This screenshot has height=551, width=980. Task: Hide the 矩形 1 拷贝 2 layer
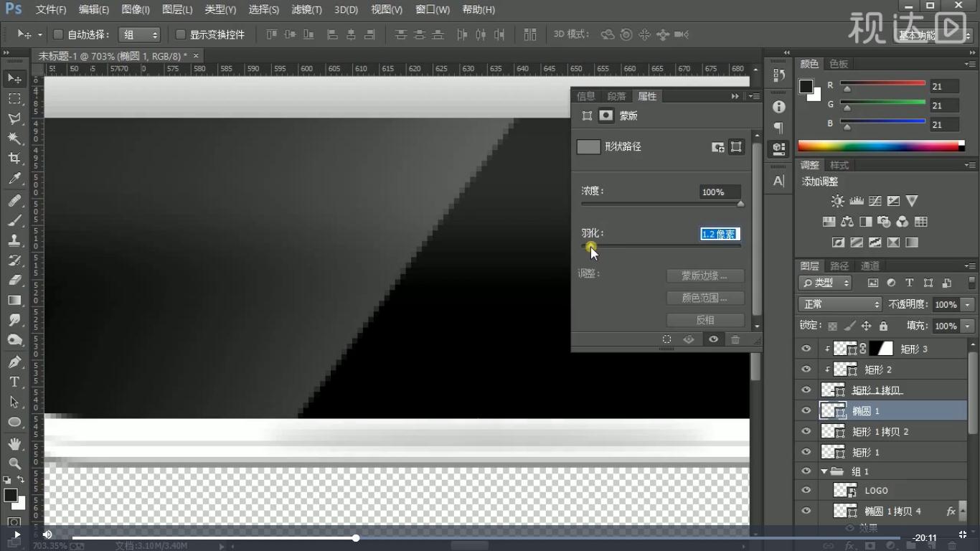(x=806, y=431)
